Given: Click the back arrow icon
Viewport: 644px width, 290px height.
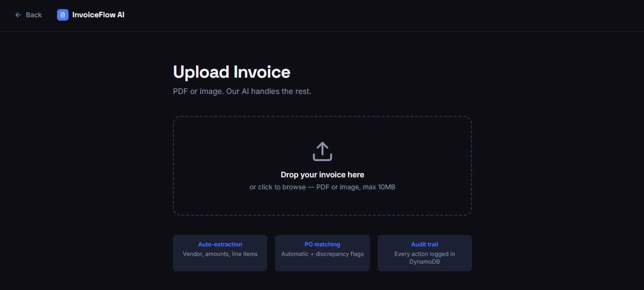Looking at the screenshot, I should point(18,15).
